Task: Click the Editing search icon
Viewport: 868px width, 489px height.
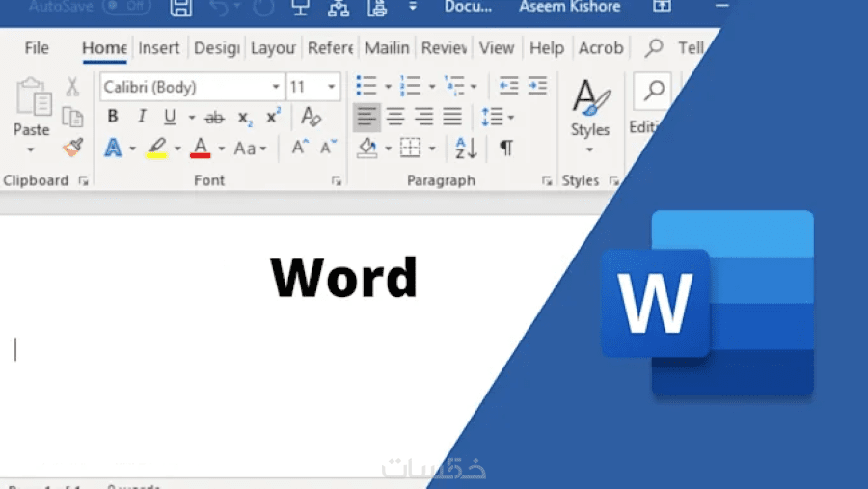Action: click(653, 91)
